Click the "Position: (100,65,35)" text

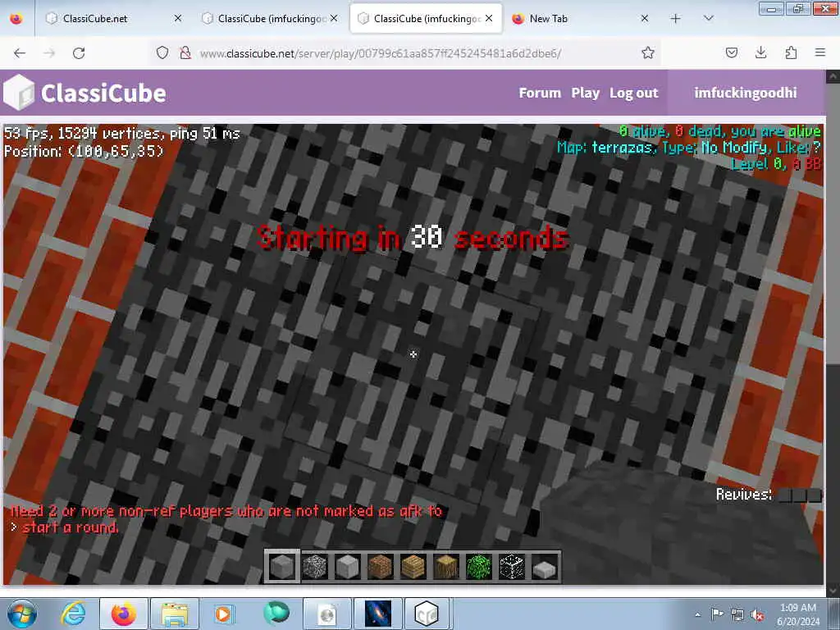click(x=84, y=151)
